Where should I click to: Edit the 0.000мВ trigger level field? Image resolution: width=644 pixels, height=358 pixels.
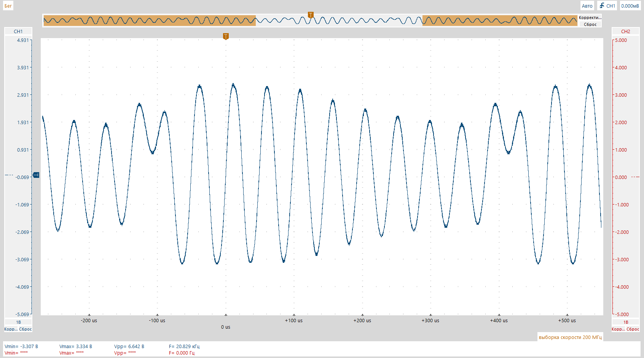coord(630,6)
